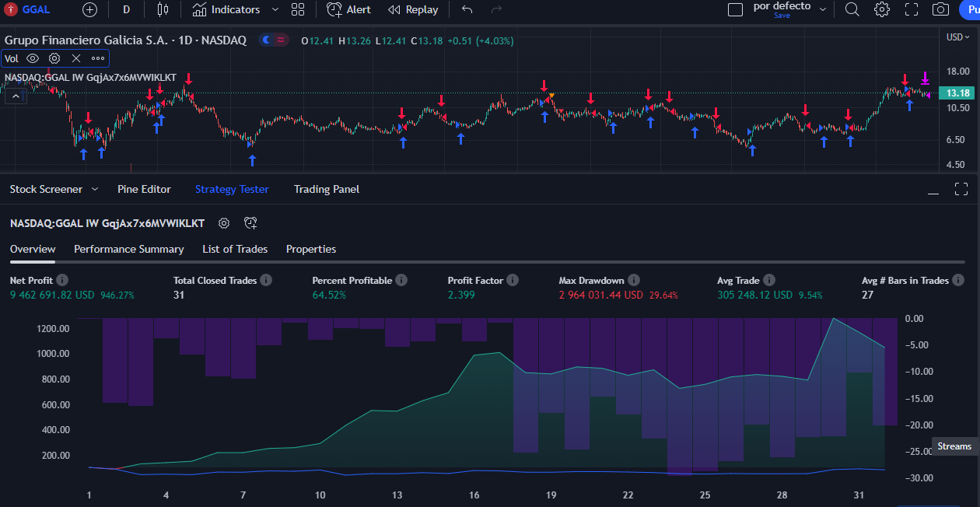The image size is (980, 507).
Task: Select the chart layout square icon
Action: 735,9
